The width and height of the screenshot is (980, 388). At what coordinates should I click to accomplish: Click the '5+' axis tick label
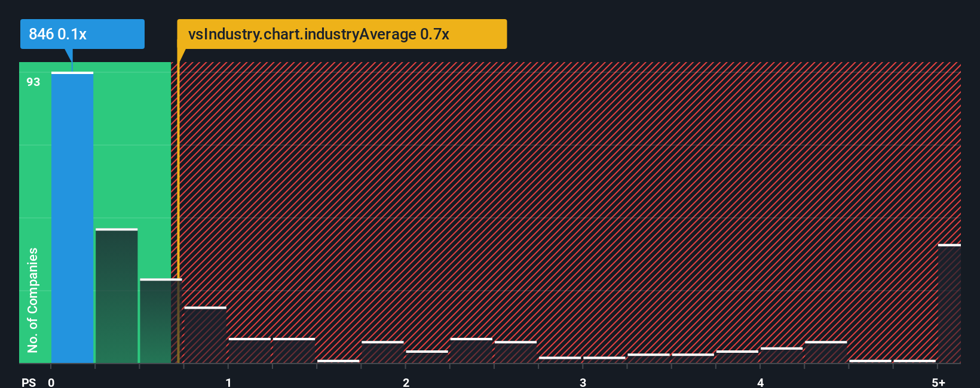click(939, 383)
